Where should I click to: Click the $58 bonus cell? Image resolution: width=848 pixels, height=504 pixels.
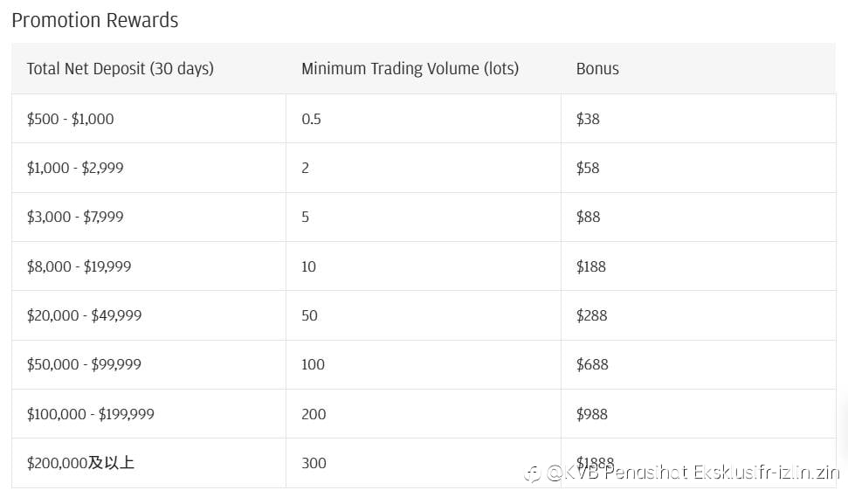[698, 168]
